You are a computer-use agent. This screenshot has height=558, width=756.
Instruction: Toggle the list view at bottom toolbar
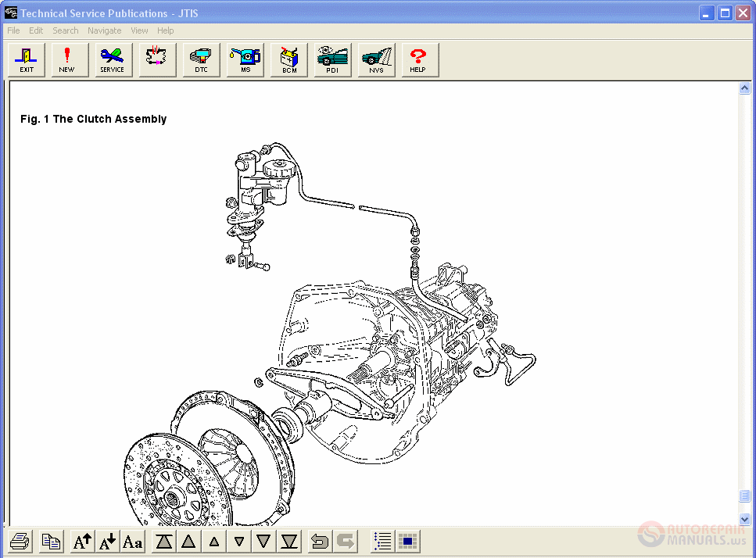[x=381, y=540]
